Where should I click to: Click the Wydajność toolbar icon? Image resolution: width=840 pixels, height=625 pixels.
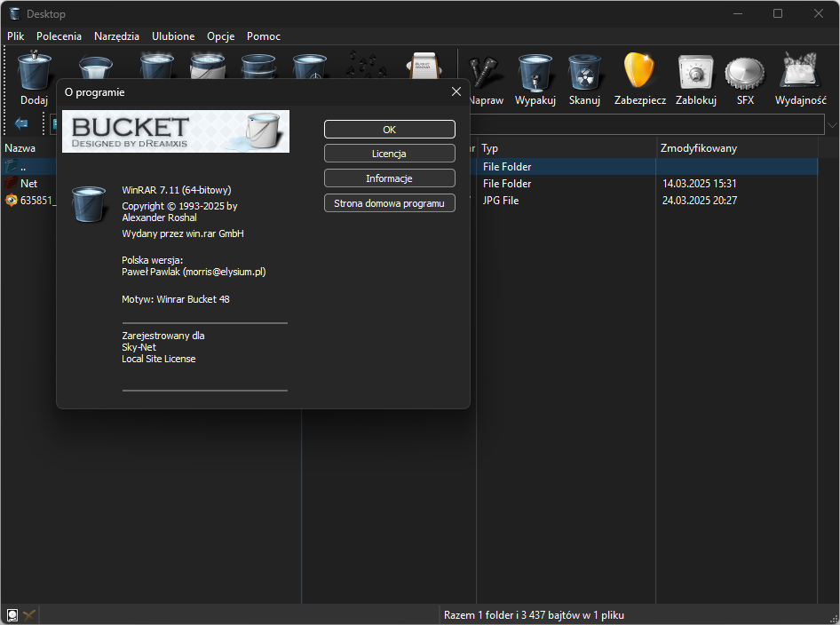click(800, 70)
